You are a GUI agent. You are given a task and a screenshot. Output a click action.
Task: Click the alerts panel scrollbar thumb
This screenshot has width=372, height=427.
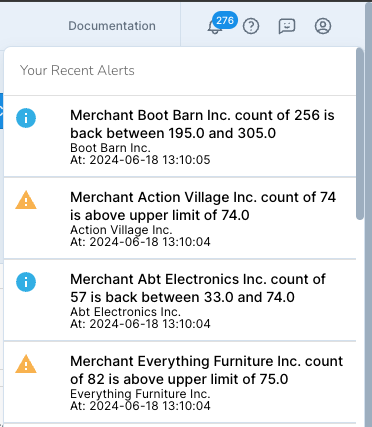coord(360,134)
